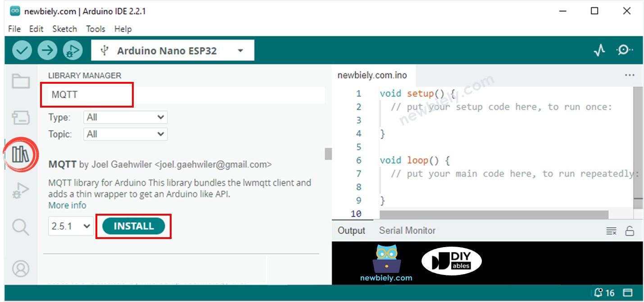This screenshot has height=302, width=644.
Task: Open the Search magnifier in sidebar
Action: tap(21, 227)
